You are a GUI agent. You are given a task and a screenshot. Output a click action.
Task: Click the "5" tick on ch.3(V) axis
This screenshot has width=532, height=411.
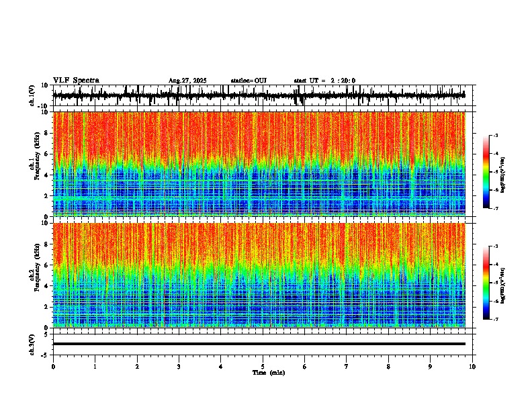click(46, 334)
